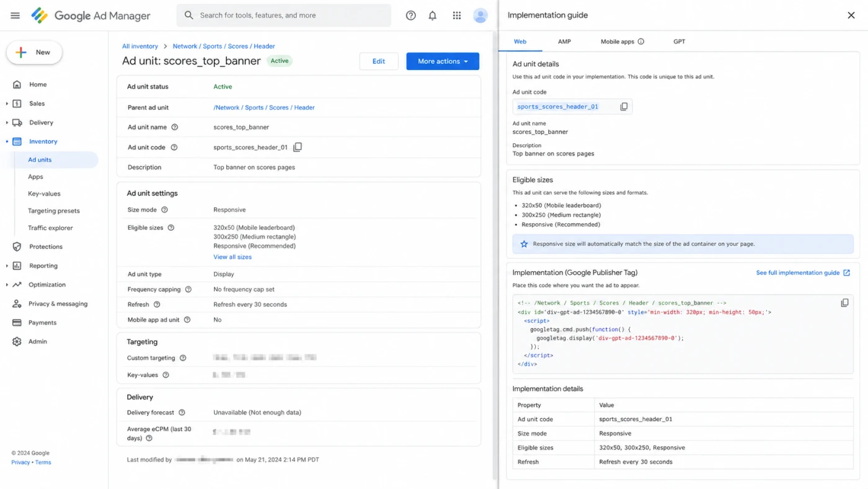Screen dimensions: 868x489
Task: Click the Home icon in sidebar
Action: point(17,84)
